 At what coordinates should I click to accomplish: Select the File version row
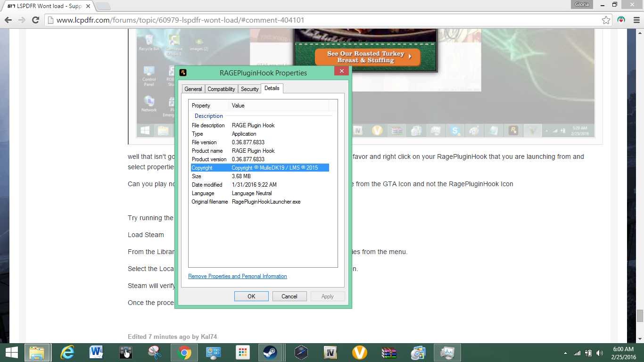tap(260, 142)
